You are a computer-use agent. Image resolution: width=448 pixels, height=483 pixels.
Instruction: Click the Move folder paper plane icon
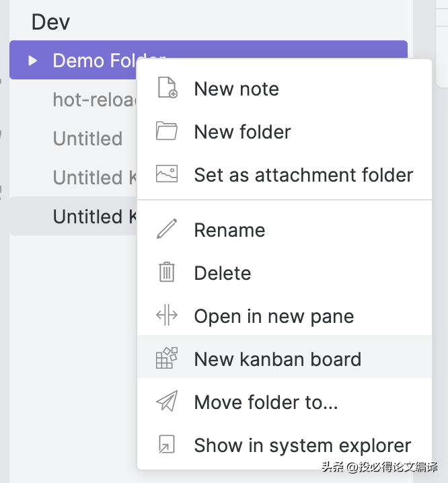point(167,401)
